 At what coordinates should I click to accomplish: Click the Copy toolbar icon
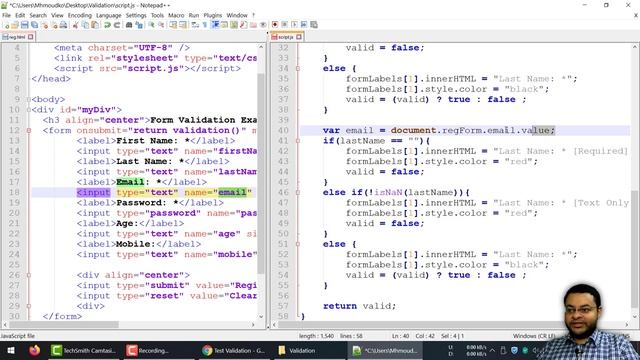[85, 25]
